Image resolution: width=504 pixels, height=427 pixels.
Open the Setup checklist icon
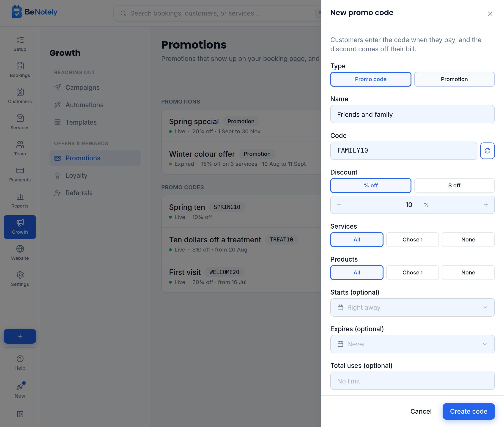click(x=20, y=40)
